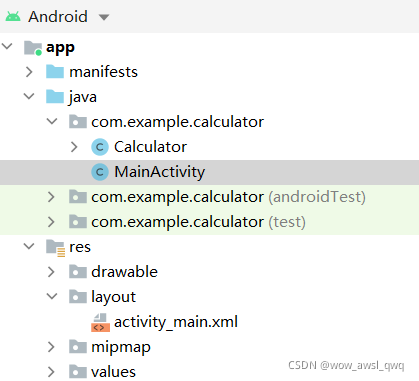The image size is (419, 381).
Task: Open the Calculator class
Action: coord(150,147)
